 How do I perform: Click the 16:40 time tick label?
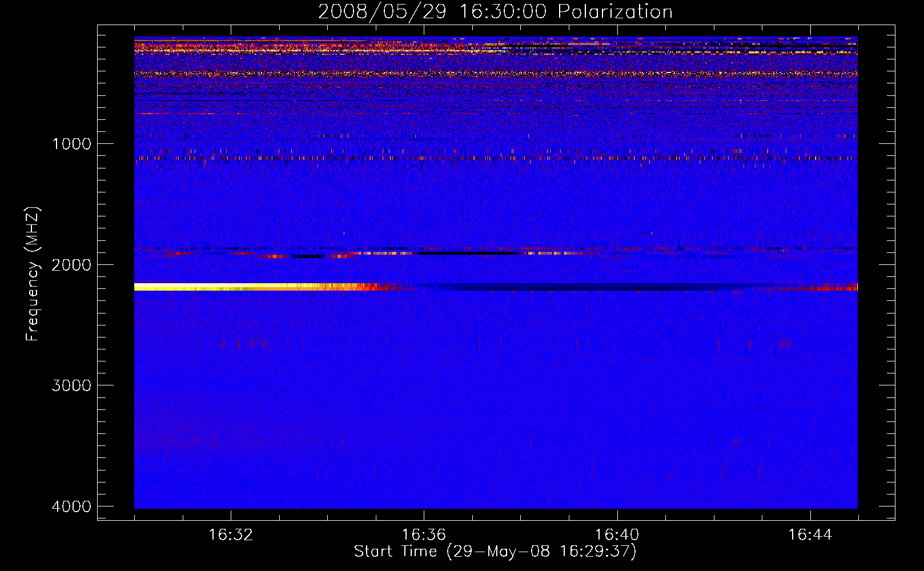[x=617, y=535]
